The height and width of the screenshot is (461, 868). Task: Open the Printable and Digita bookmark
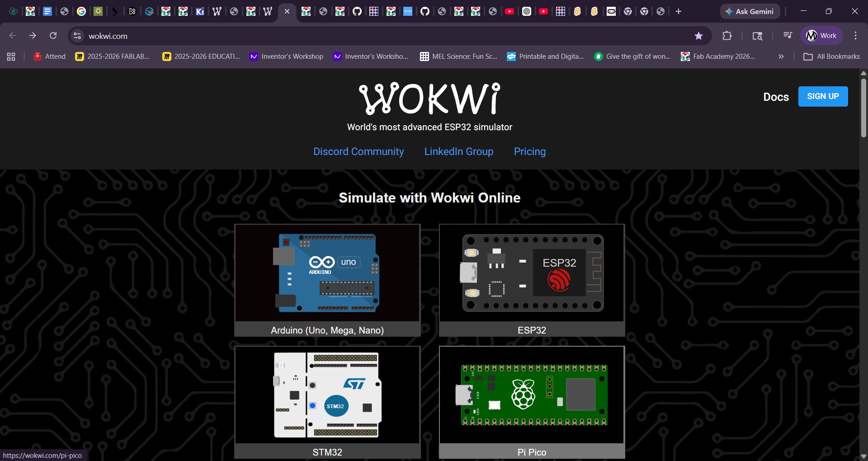tap(545, 56)
